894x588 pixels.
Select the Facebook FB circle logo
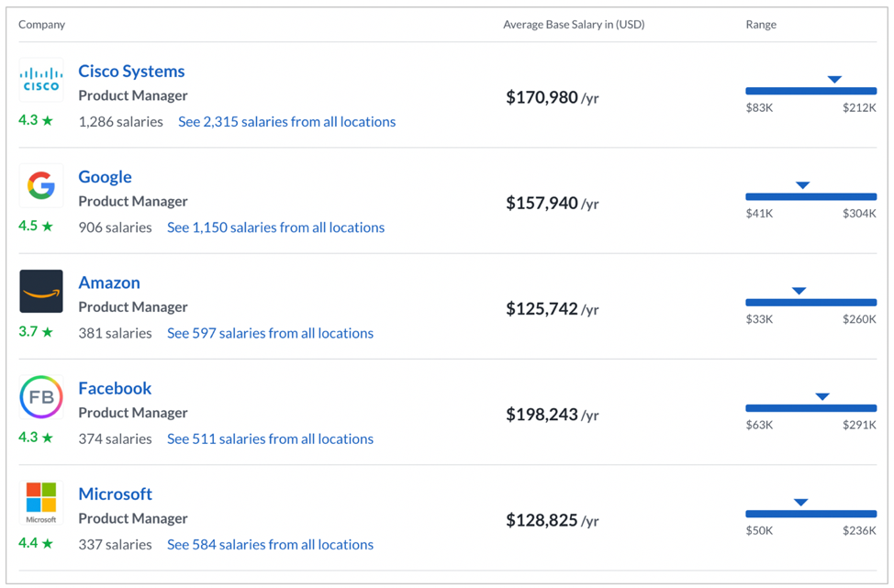click(41, 396)
